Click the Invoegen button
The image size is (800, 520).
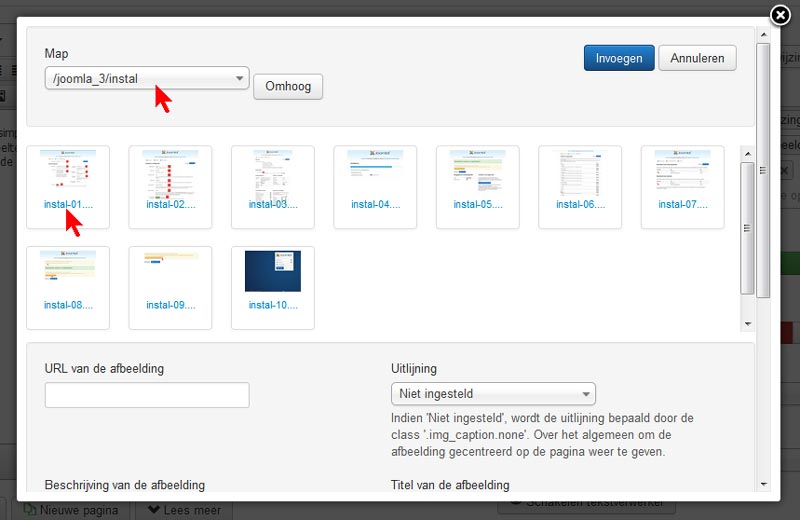[x=619, y=58]
